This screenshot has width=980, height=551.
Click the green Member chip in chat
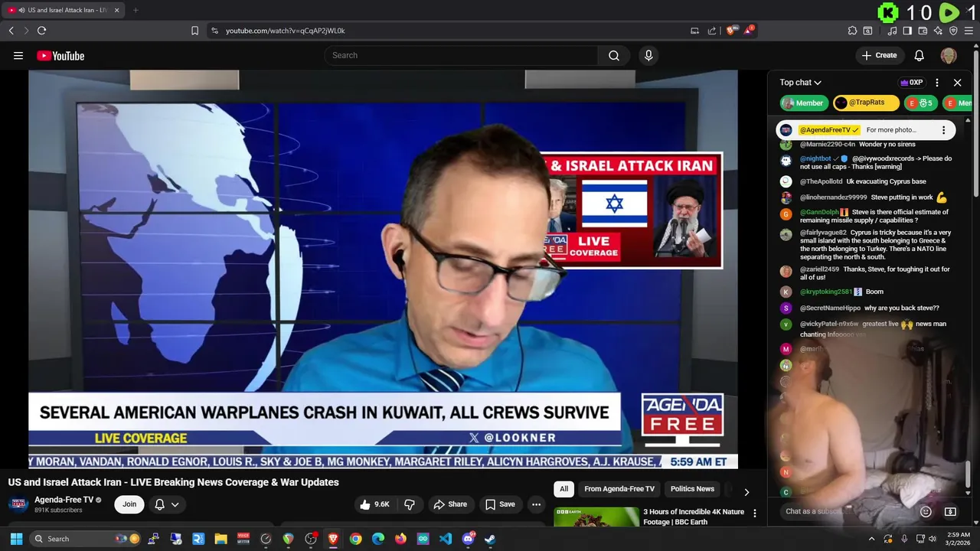(x=802, y=103)
